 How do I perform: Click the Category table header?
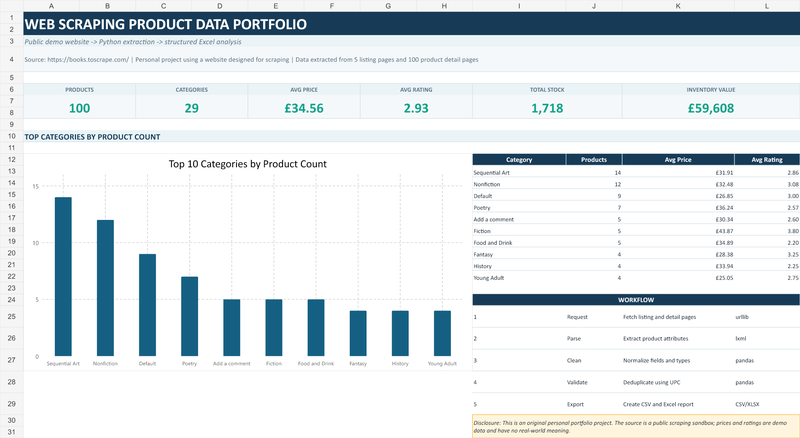pyautogui.click(x=519, y=159)
